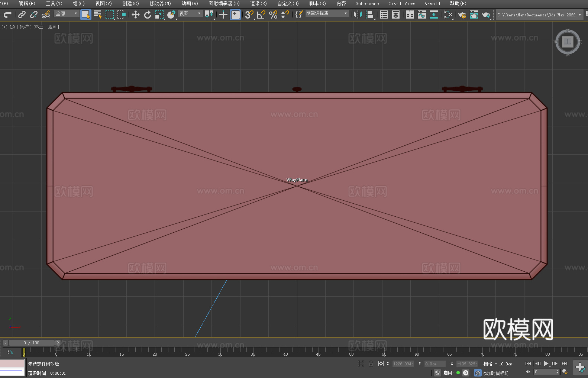Open the 编辑(E) menu

point(27,3)
